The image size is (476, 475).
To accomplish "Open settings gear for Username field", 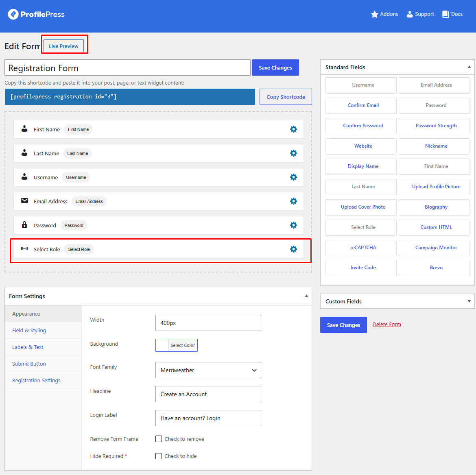I will (293, 177).
